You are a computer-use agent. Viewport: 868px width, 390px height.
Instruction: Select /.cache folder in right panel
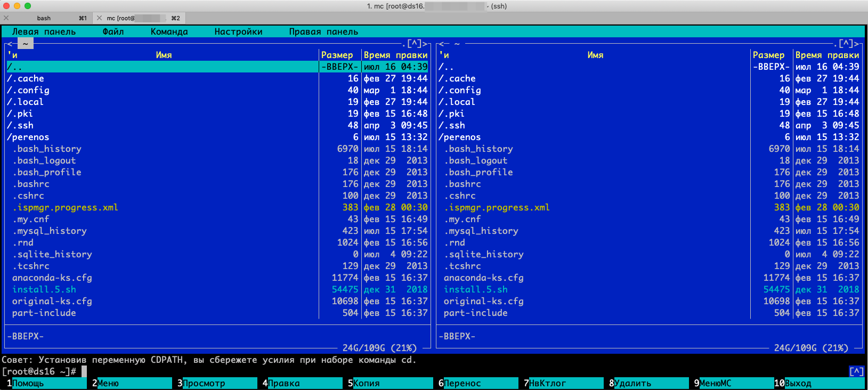click(x=649, y=78)
